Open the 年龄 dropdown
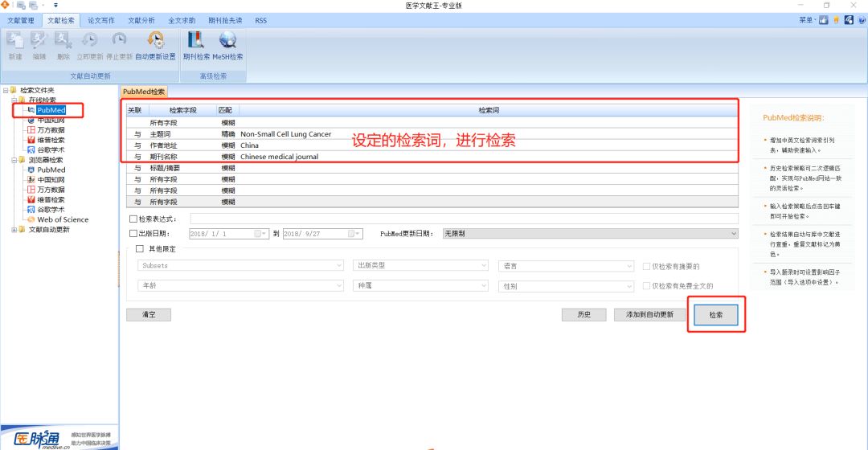 240,285
